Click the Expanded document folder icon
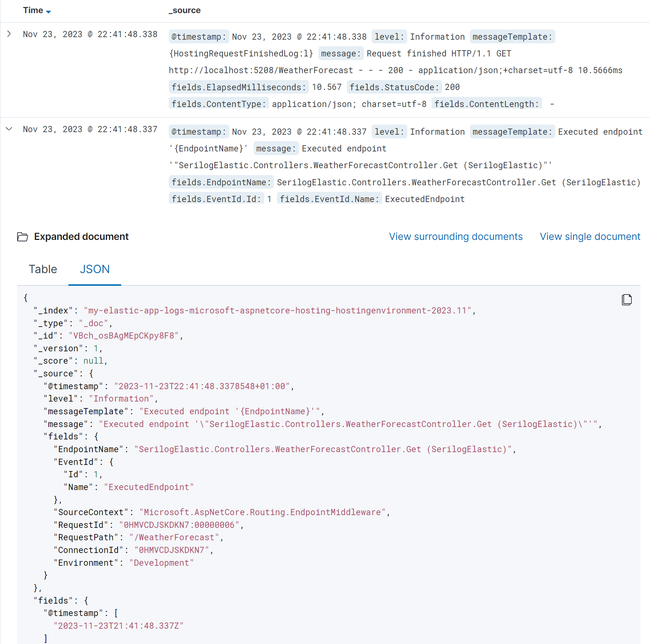650x644 pixels. (x=23, y=237)
